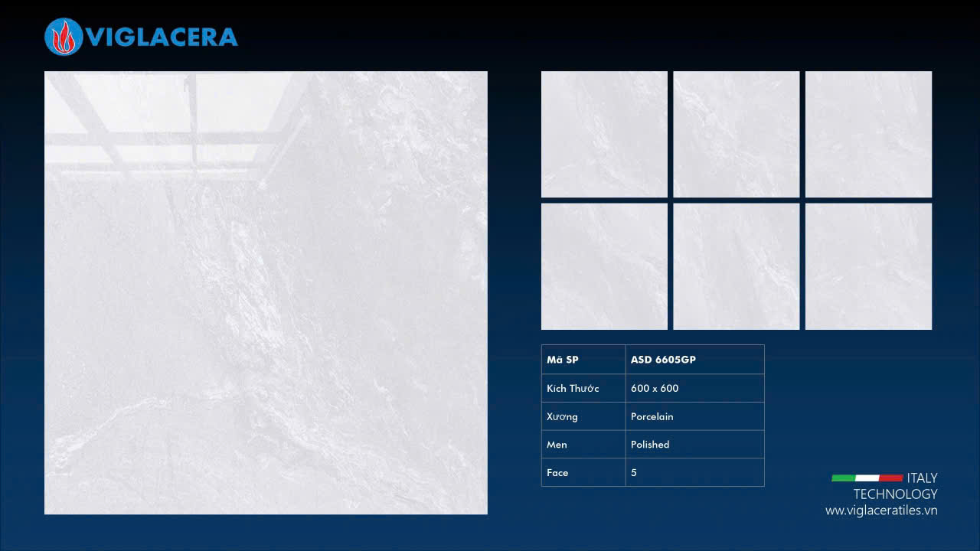Click the 'Face' label cell
The width and height of the screenshot is (980, 551).
(583, 472)
